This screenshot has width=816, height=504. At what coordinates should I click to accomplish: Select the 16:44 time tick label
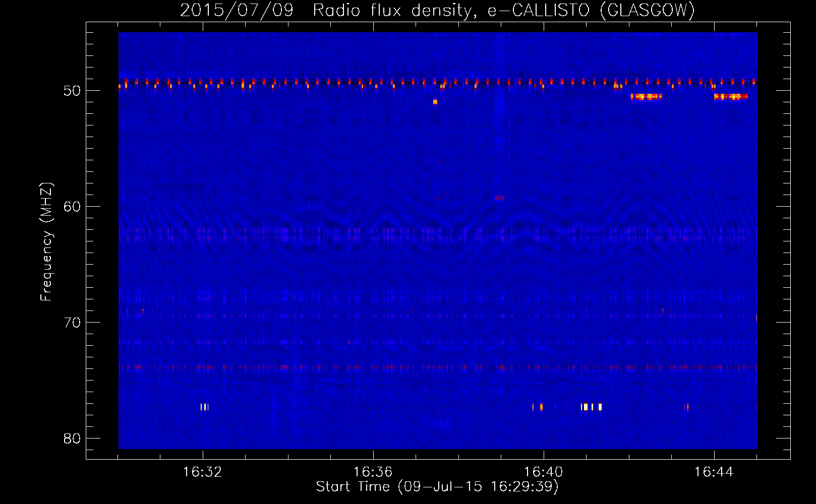pos(714,472)
